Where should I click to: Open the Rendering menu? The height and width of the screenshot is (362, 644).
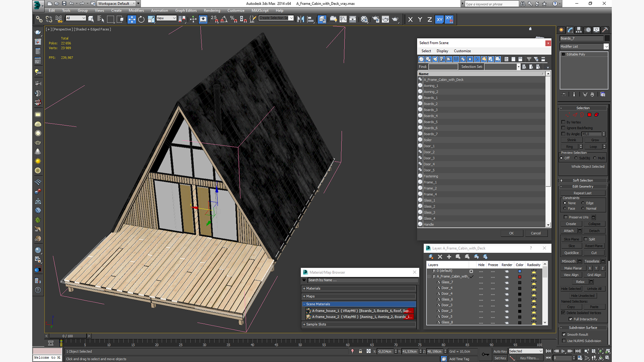212,11
